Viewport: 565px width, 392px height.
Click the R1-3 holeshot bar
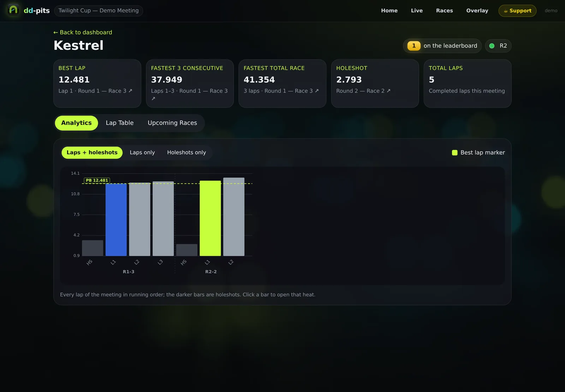click(93, 248)
